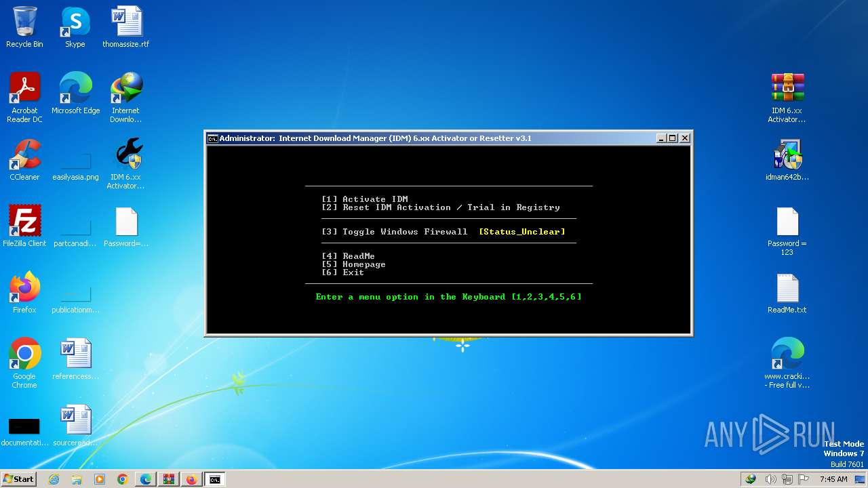
Task: Launch FileZilla Client shortcut
Action: pos(24,226)
